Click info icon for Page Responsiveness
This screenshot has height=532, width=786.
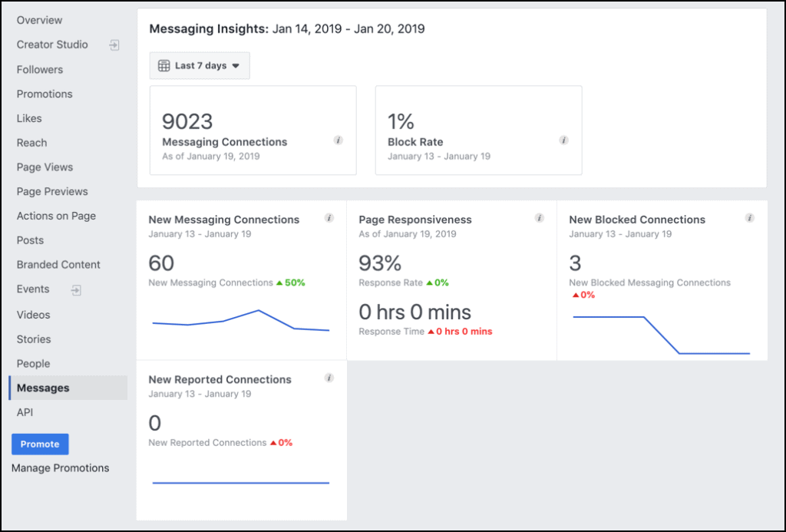point(539,218)
